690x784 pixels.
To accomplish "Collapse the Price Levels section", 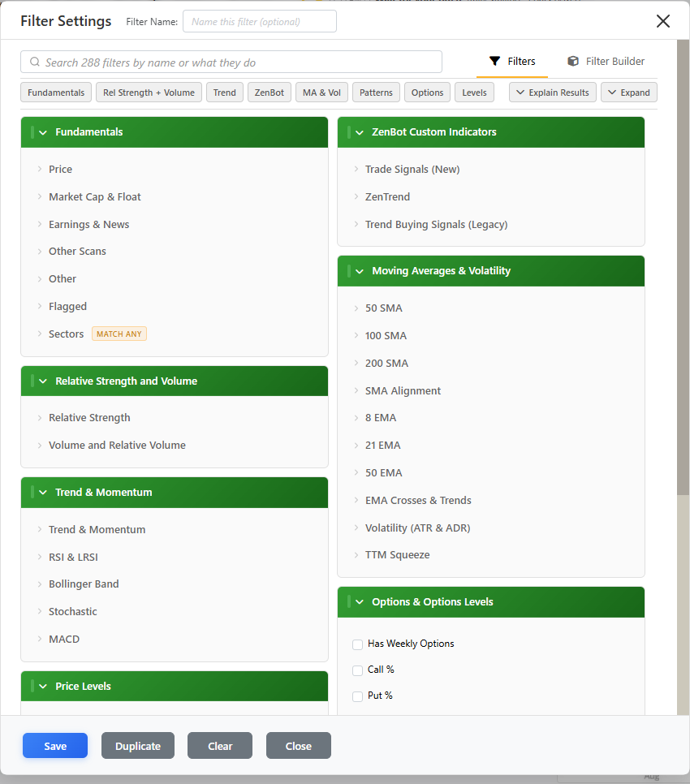I will pyautogui.click(x=175, y=686).
